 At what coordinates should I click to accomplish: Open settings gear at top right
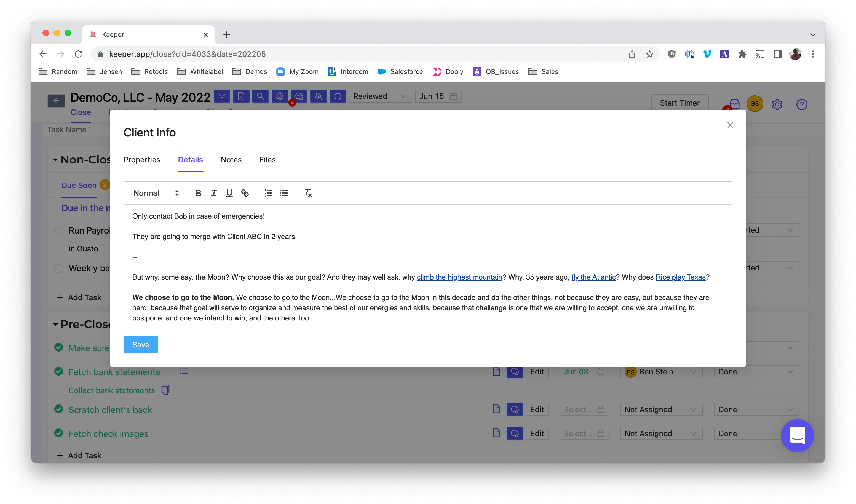coord(777,104)
